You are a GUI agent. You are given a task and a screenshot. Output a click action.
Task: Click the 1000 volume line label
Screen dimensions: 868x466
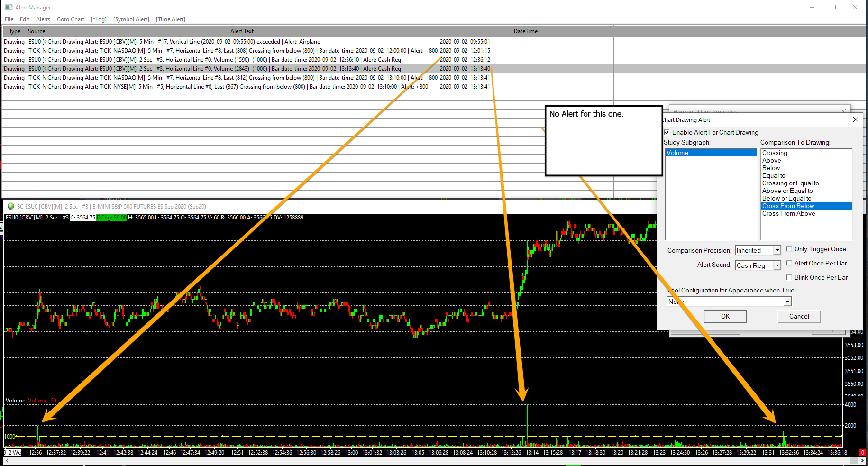(x=10, y=437)
